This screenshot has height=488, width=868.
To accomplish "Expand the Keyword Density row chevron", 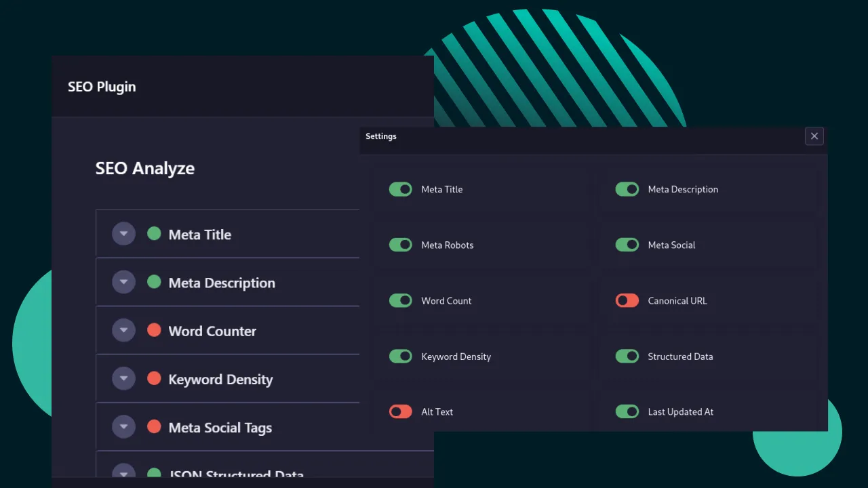I will [123, 378].
